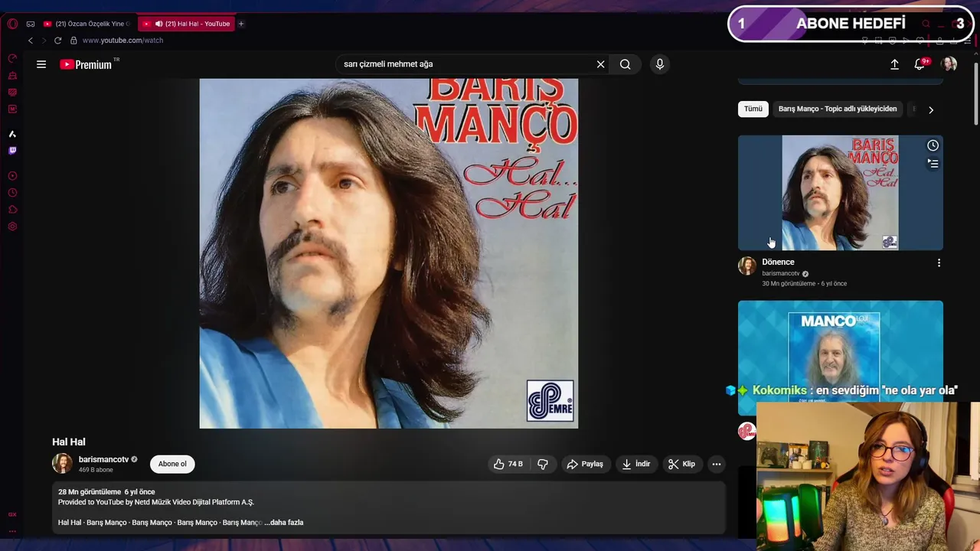The width and height of the screenshot is (980, 551).
Task: Open the Opera GX main menu logo
Action: [x=12, y=24]
